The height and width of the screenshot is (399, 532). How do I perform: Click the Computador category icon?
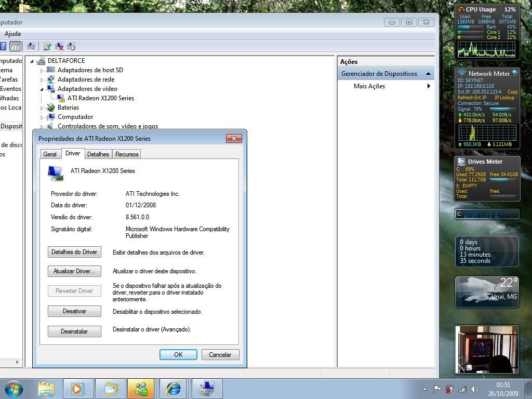click(x=51, y=117)
